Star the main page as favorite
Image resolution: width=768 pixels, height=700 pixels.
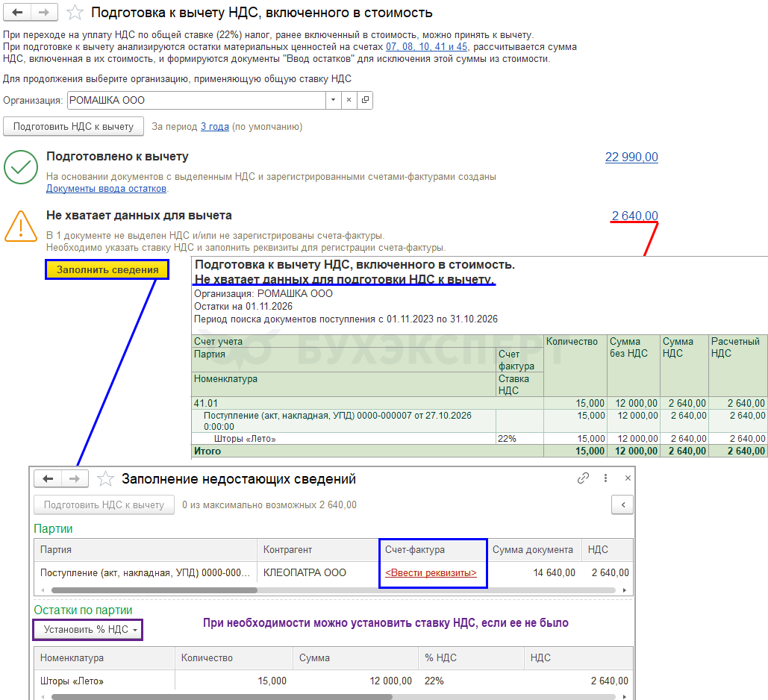[x=75, y=12]
